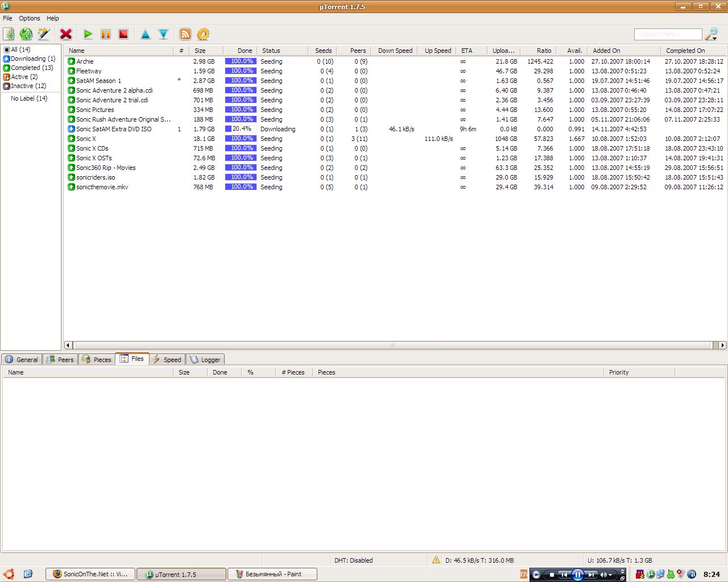Click the EN language indicator

[x=524, y=575]
